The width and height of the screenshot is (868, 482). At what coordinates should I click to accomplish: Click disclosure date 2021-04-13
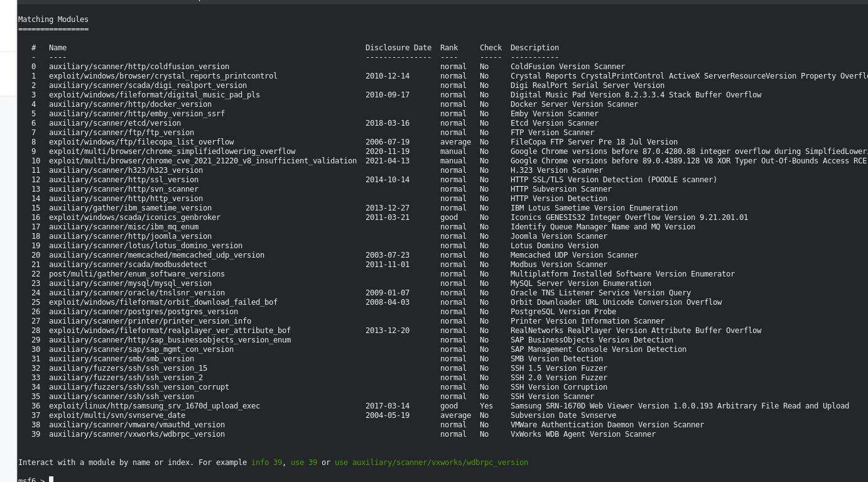(x=388, y=161)
